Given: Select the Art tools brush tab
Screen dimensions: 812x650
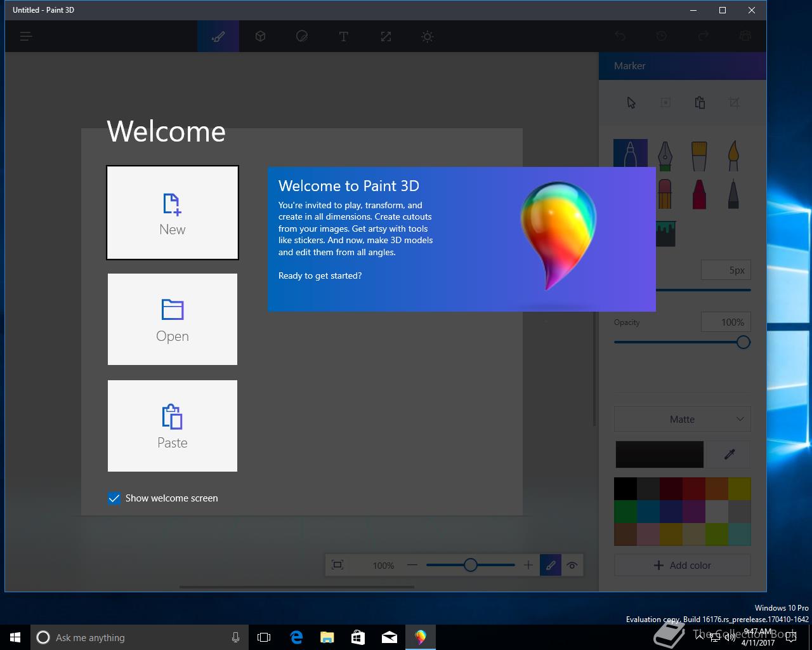Looking at the screenshot, I should click(218, 36).
